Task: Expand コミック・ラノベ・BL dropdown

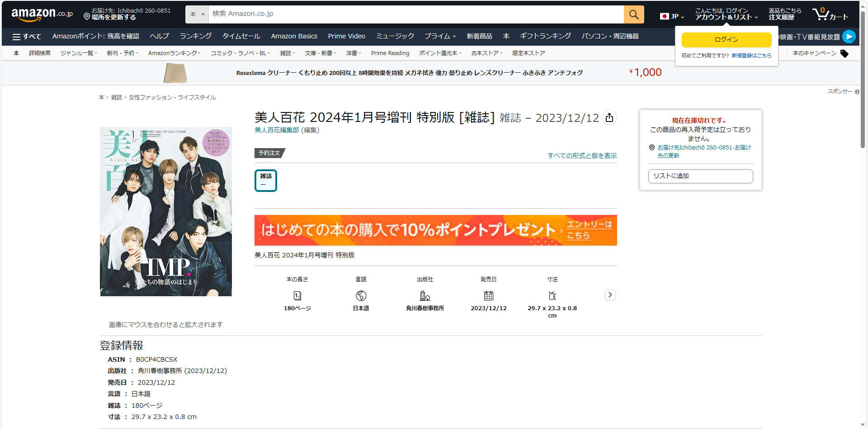Action: coord(240,53)
